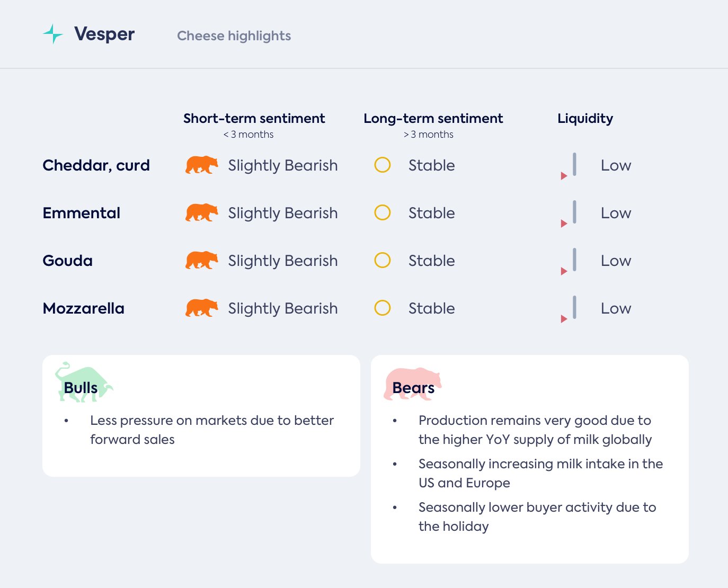Click the Liquidity column header
Viewport: 728px width, 588px height.
585,119
